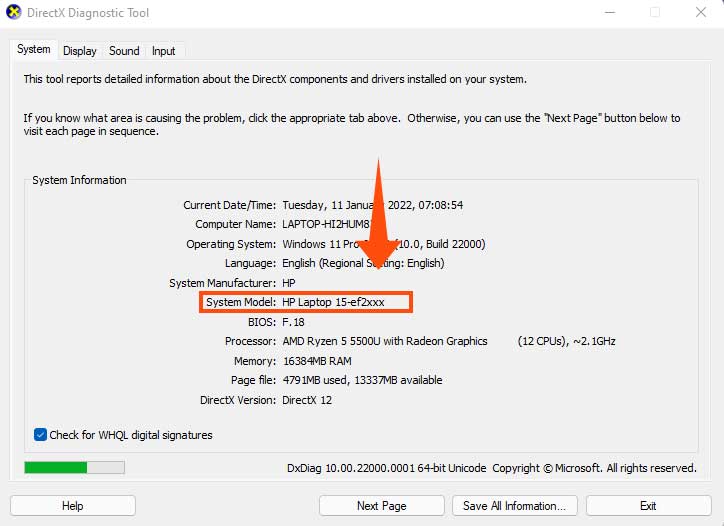This screenshot has width=724, height=526.
Task: Click the Help button
Action: coord(72,506)
